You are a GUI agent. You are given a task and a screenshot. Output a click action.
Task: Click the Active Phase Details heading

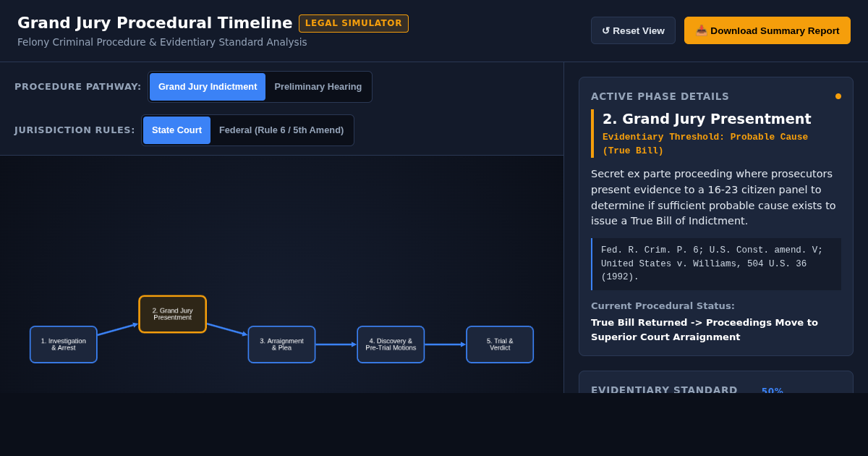(660, 96)
